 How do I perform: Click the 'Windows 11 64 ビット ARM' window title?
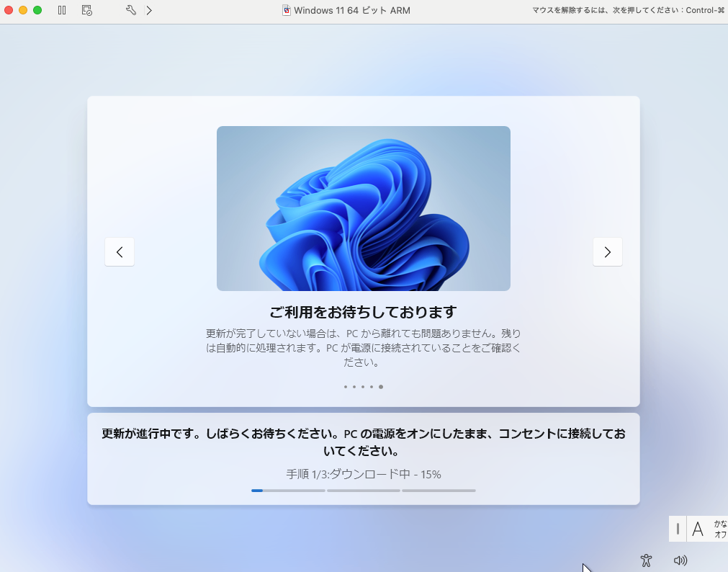[x=352, y=10]
